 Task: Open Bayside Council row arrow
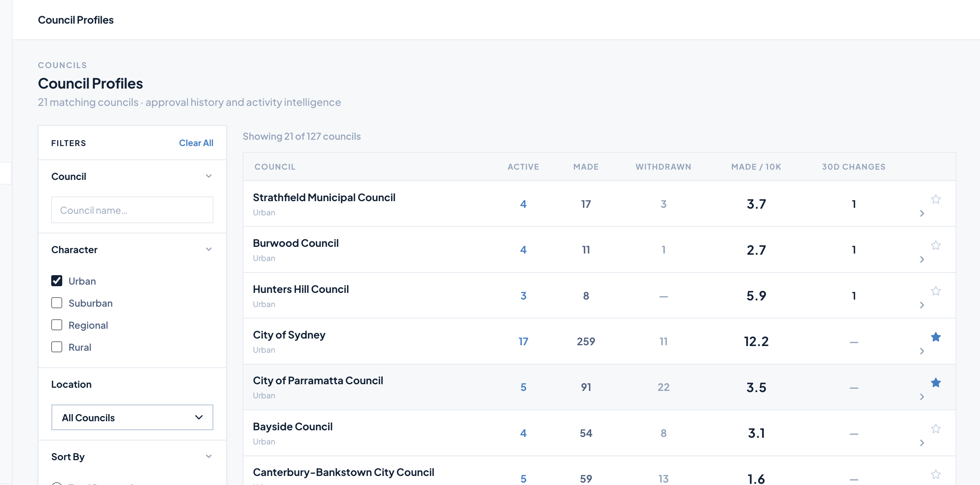[922, 443]
